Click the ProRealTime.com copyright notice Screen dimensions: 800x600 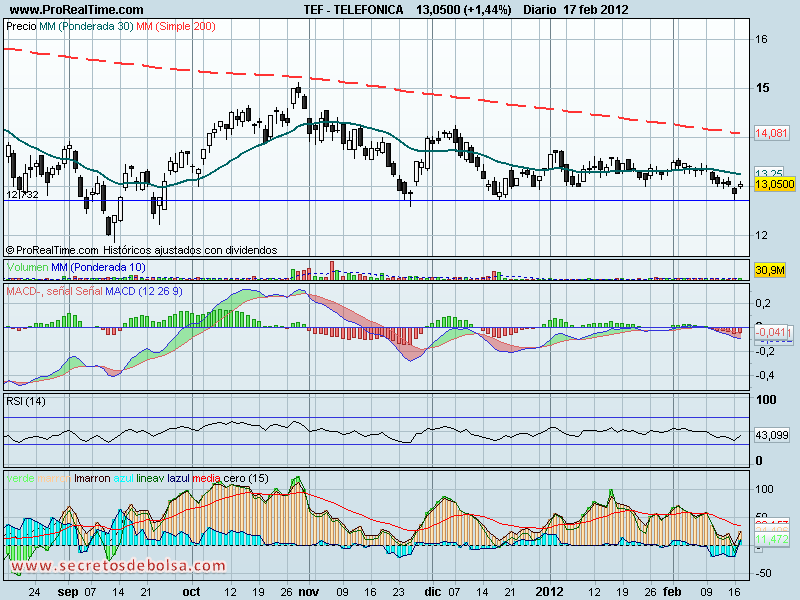click(141, 250)
